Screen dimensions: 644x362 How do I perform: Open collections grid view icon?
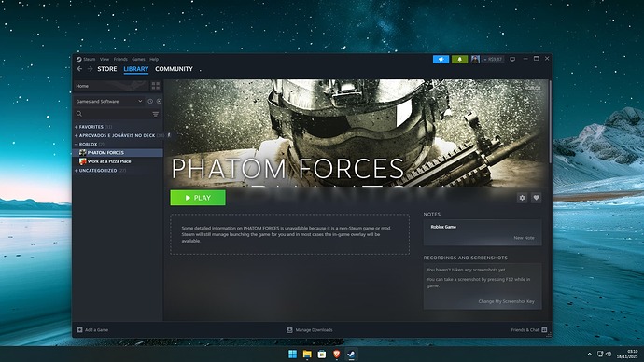(156, 86)
